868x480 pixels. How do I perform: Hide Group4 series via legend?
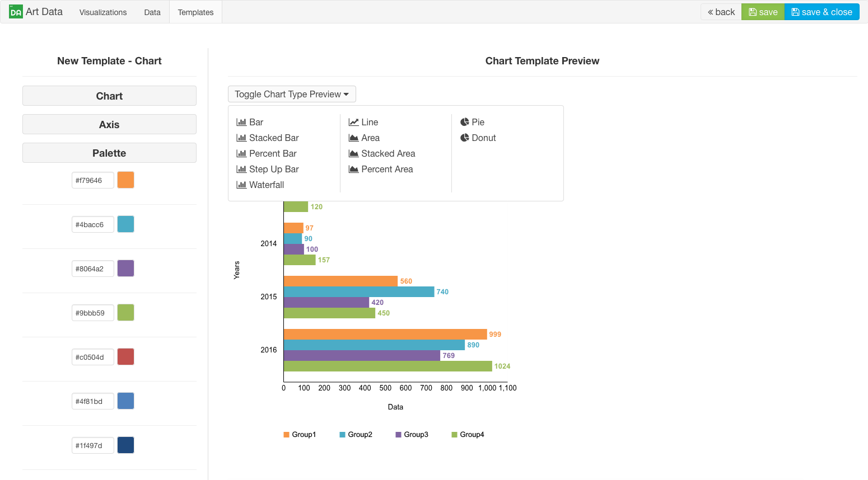point(468,435)
